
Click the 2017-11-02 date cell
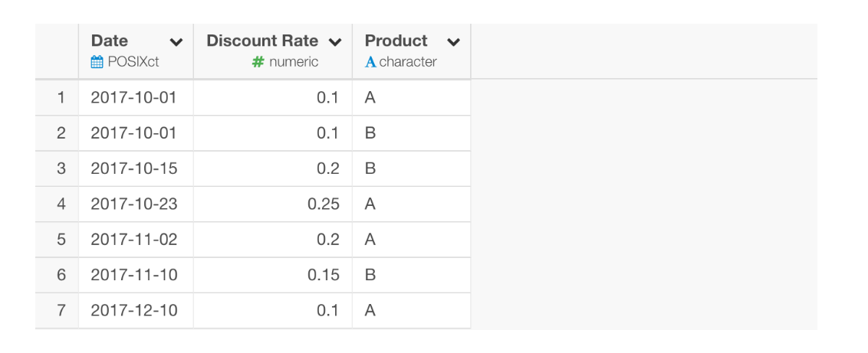coord(133,240)
